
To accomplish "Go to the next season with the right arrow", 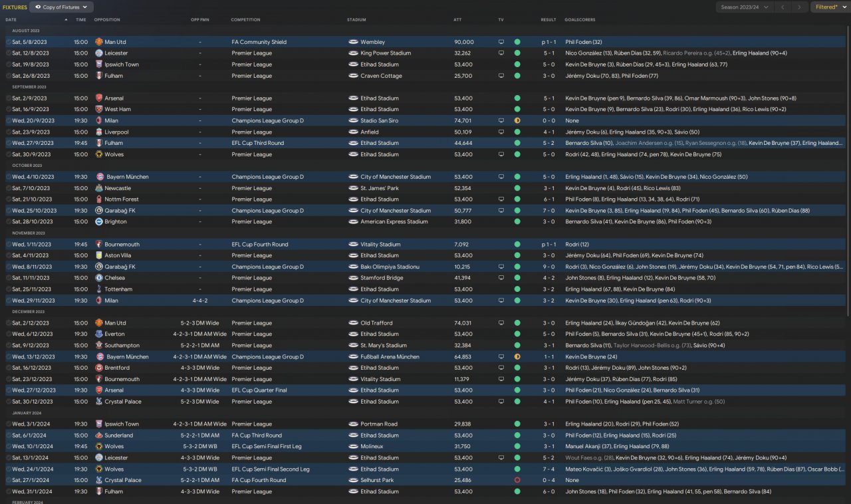I will 800,7.
